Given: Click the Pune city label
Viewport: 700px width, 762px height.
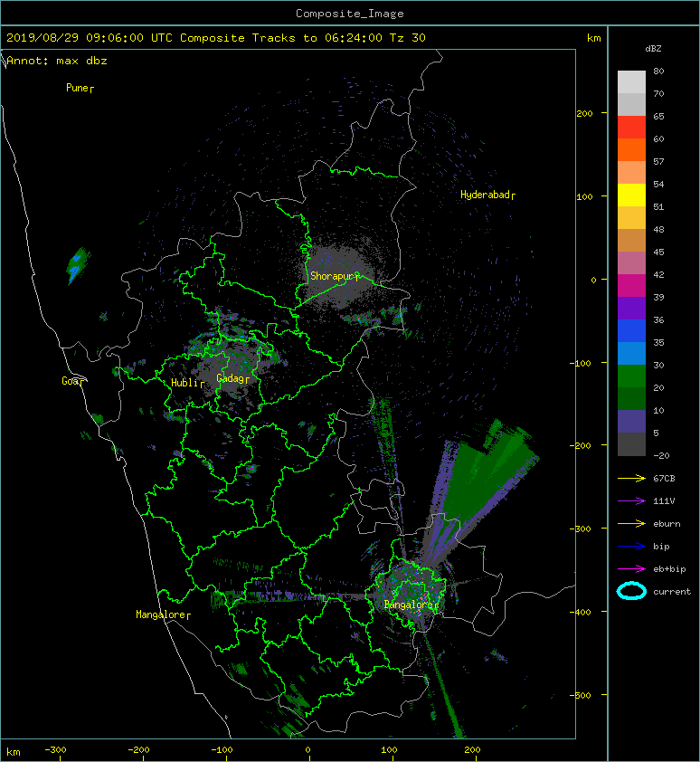Looking at the screenshot, I should pos(77,88).
